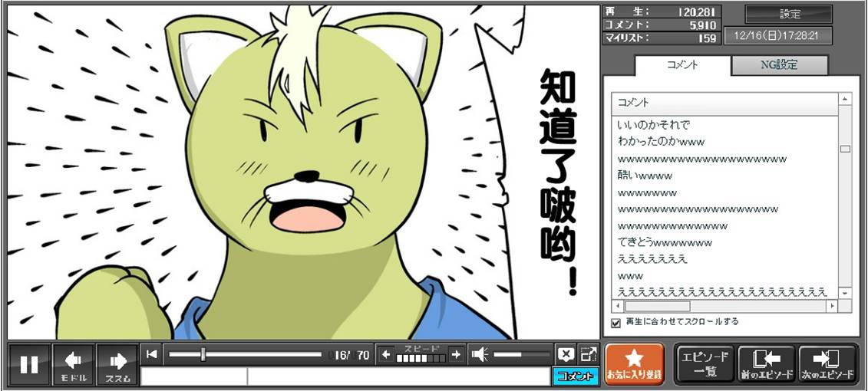Image resolution: width=868 pixels, height=391 pixels.
Task: Submit with the blue コメント button
Action: point(574,376)
